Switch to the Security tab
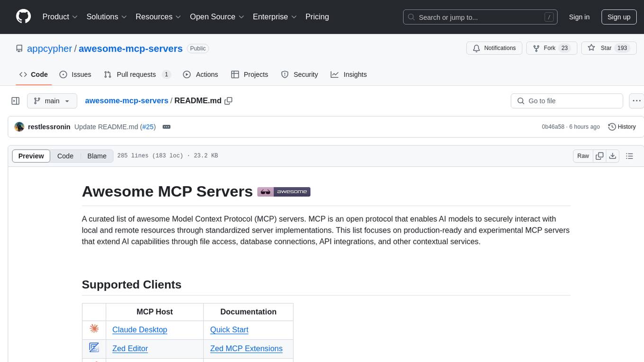 (x=299, y=74)
